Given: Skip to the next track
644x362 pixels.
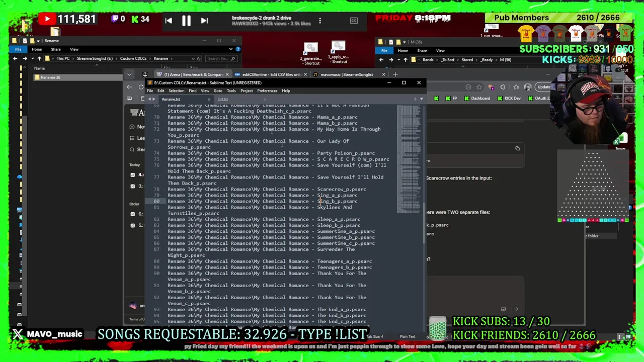Looking at the screenshot, I should (204, 21).
